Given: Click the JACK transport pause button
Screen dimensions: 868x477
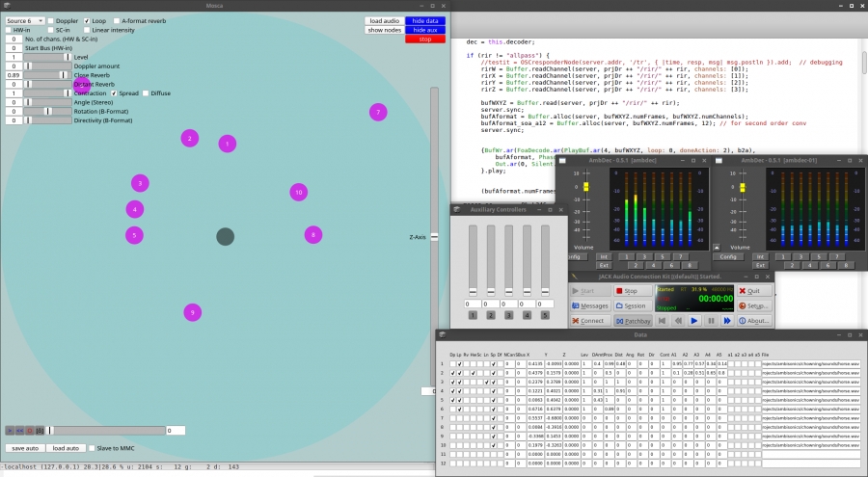Looking at the screenshot, I should pos(711,320).
